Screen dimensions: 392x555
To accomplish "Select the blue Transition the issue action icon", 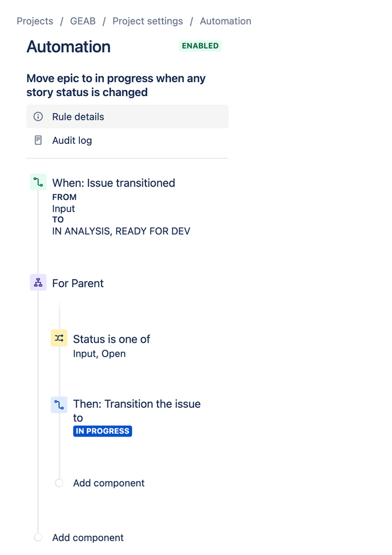I will (58, 404).
